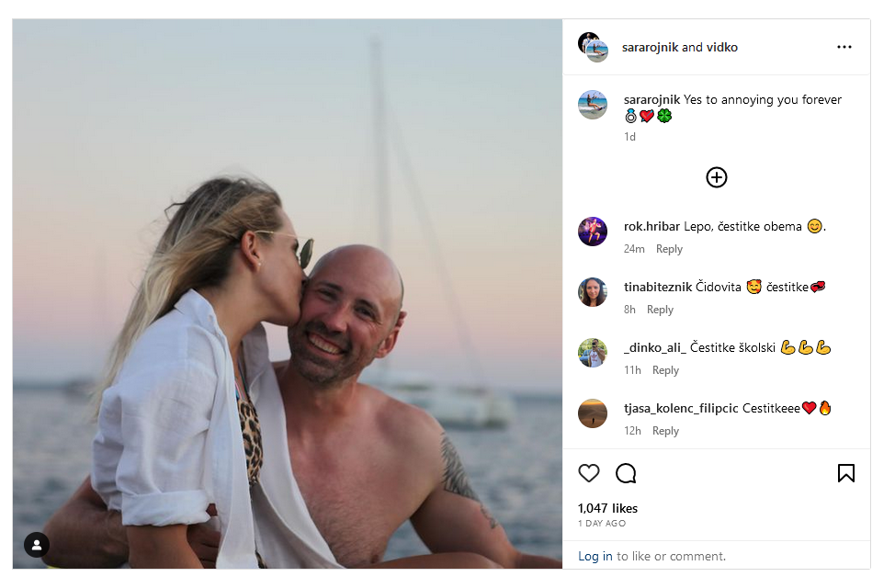Click the sararojnik caption avatar

pos(593,105)
